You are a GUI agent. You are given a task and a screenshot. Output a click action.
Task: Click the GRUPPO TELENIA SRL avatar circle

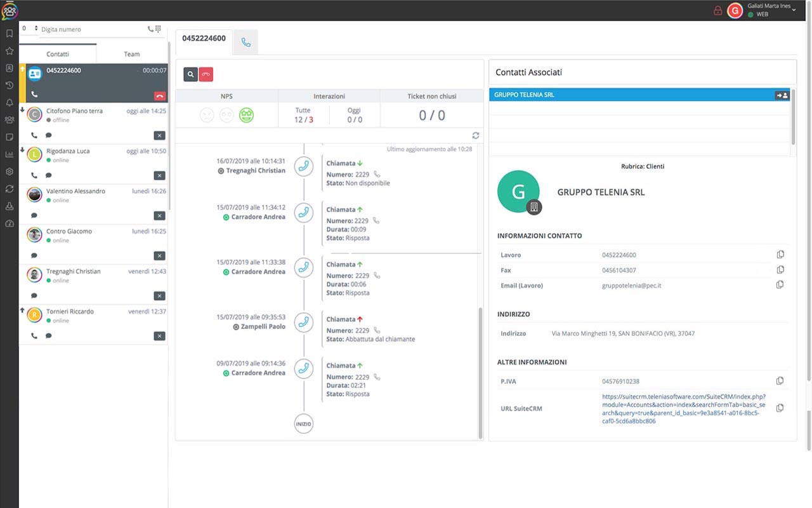pos(518,191)
